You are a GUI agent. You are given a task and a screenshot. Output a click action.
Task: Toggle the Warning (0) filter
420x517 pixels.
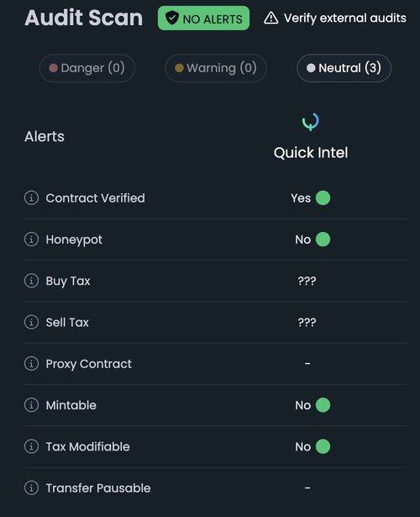[216, 68]
